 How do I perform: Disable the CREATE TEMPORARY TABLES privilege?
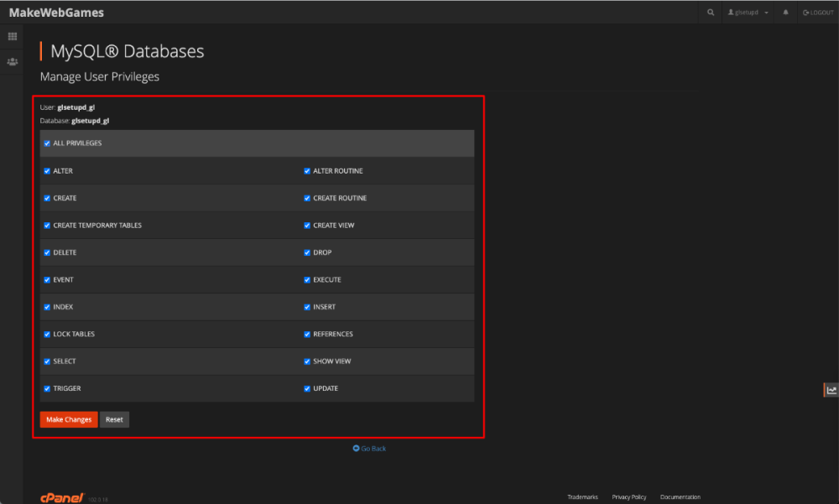[47, 226]
